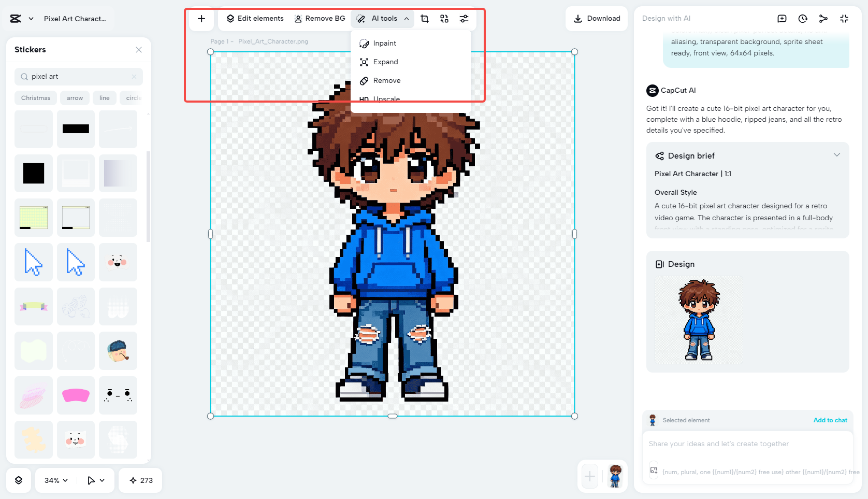
Task: Click the Edit elements button
Action: click(x=254, y=19)
